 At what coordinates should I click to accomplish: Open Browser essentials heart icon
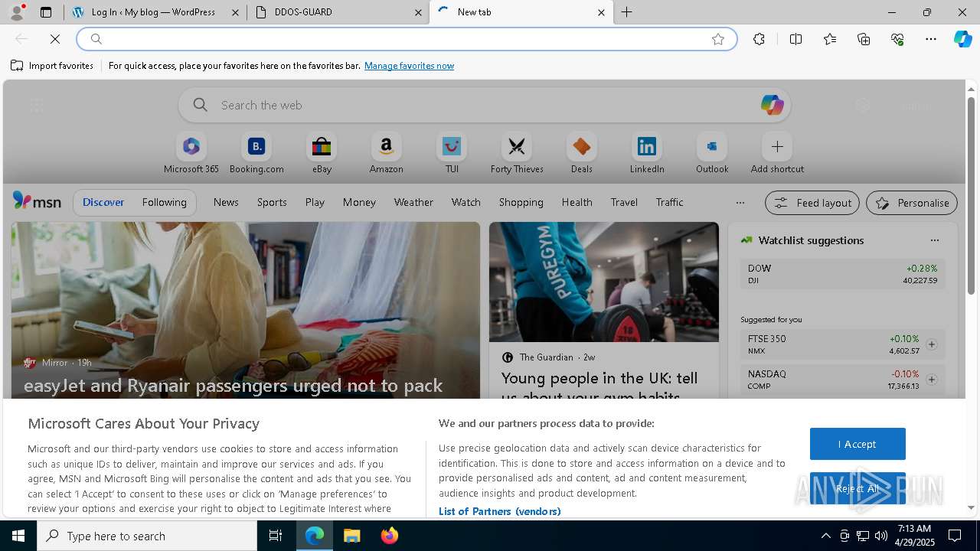click(x=897, y=39)
